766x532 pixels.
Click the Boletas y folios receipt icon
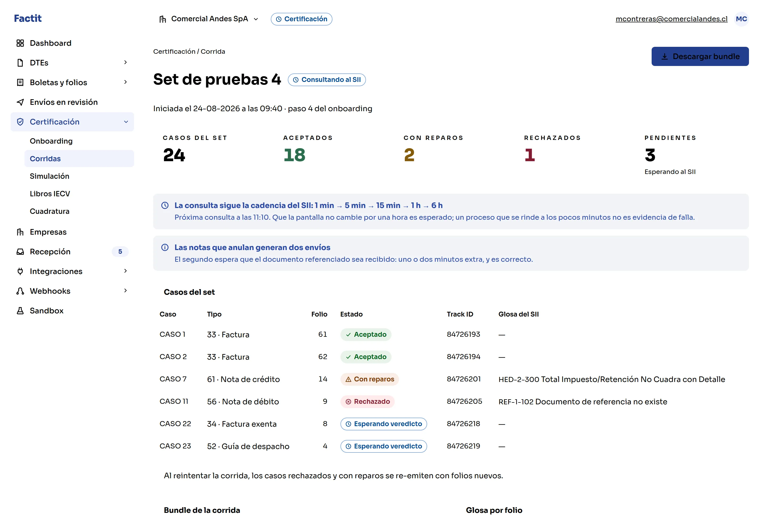20,82
